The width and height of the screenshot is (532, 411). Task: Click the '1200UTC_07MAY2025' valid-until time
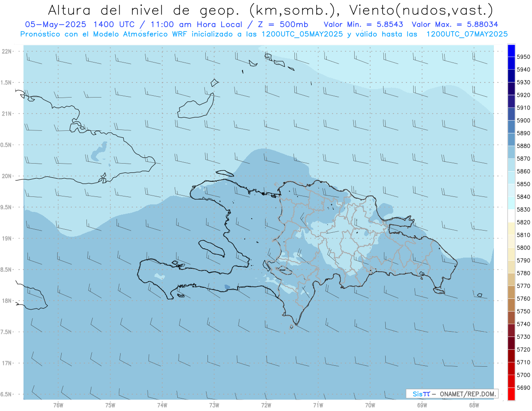coord(467,34)
